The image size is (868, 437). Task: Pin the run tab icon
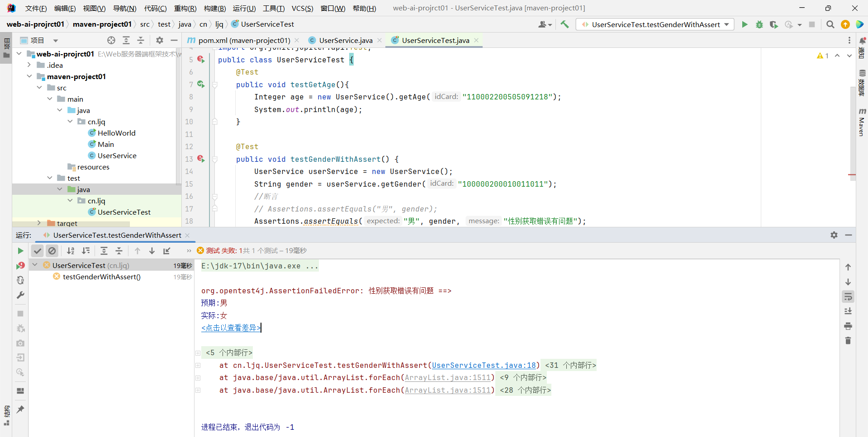pyautogui.click(x=20, y=409)
